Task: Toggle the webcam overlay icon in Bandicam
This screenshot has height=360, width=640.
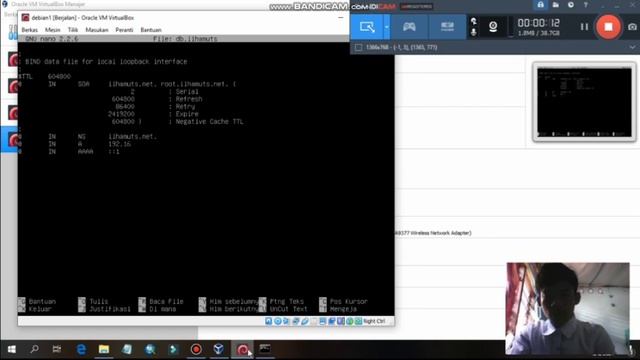Action: (x=493, y=27)
